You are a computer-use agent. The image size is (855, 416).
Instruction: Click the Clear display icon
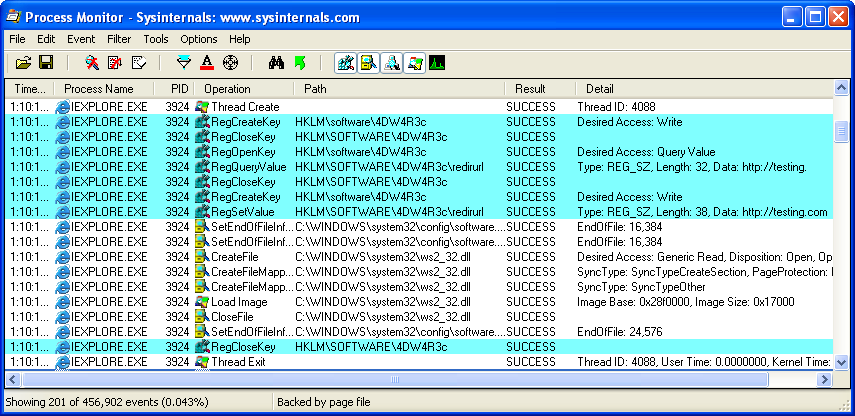click(138, 63)
